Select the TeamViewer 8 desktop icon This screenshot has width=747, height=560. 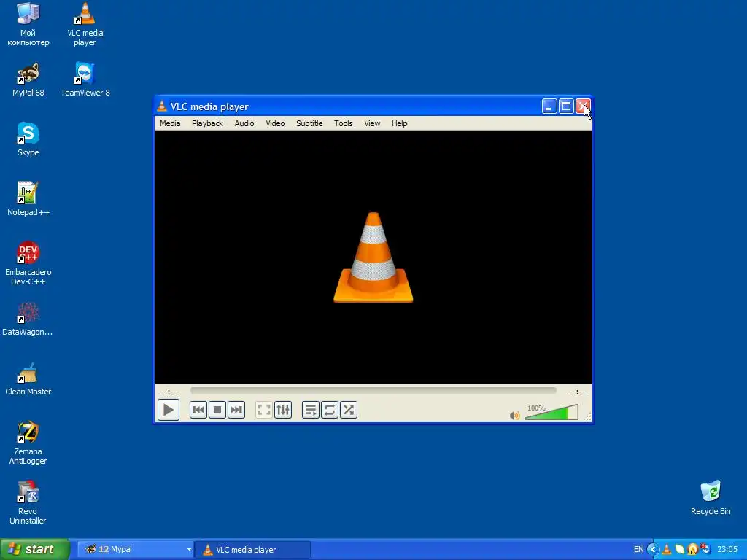85,79
